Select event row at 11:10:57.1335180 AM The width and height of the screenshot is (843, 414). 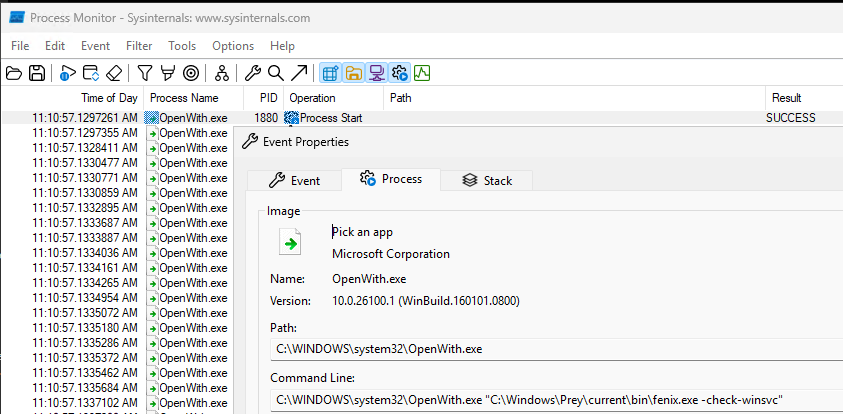[x=117, y=328]
